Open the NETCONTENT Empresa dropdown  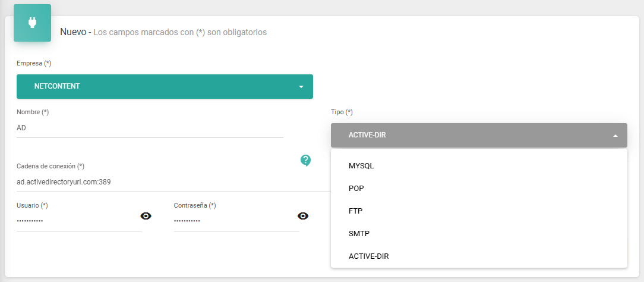click(x=165, y=86)
